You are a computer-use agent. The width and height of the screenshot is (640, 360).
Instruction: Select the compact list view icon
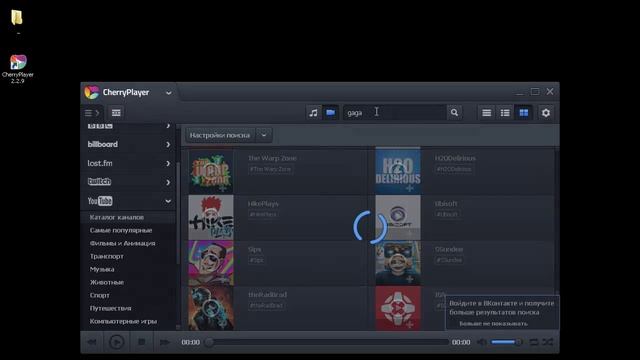487,113
